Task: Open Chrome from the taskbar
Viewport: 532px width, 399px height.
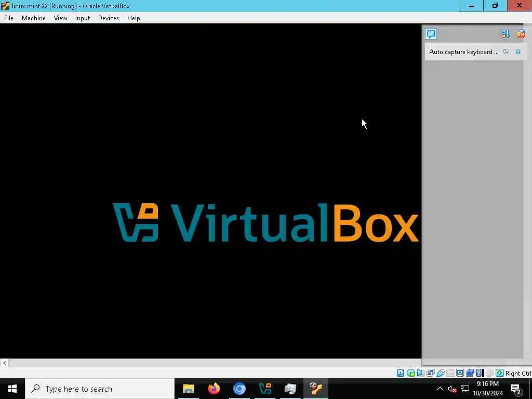Action: (239, 389)
